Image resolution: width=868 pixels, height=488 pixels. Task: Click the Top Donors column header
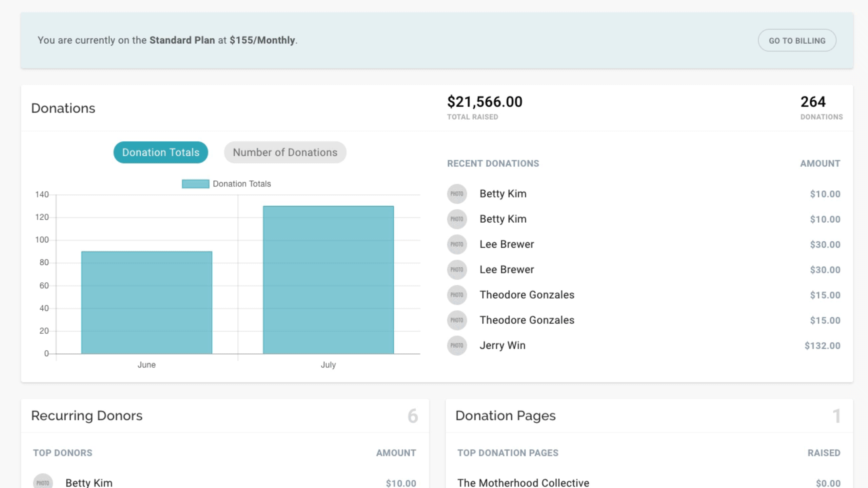tap(63, 453)
